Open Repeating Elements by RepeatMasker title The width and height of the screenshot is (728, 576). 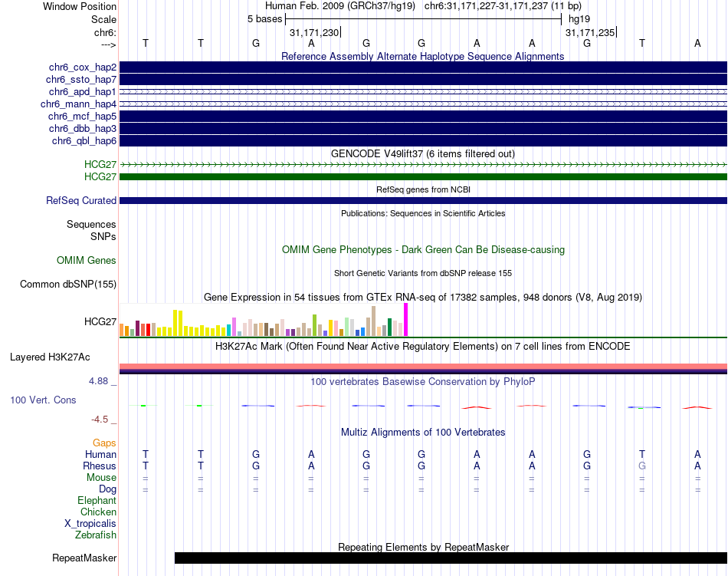423,547
